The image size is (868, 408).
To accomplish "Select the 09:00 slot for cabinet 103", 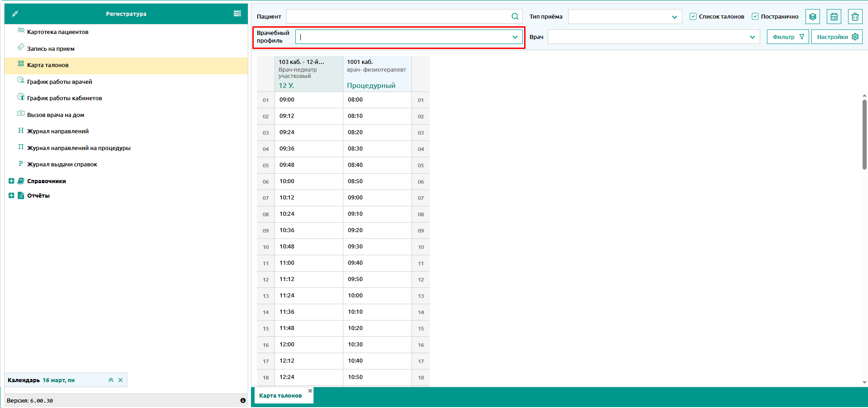I will (309, 100).
